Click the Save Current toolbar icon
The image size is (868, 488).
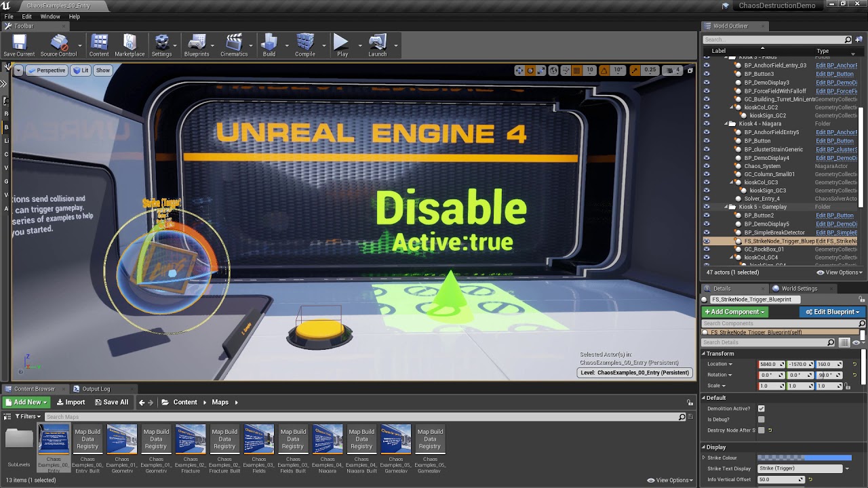(x=19, y=45)
